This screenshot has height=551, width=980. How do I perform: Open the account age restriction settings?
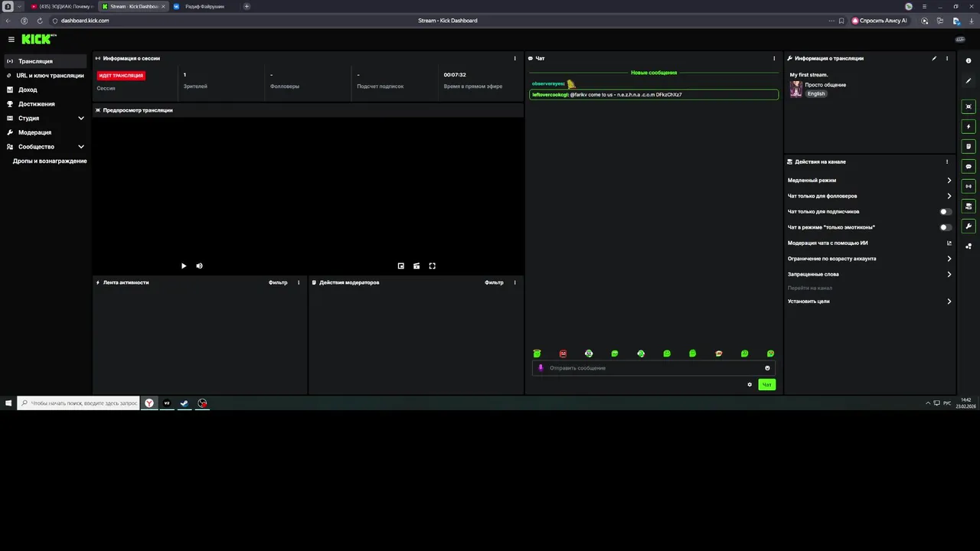(870, 259)
